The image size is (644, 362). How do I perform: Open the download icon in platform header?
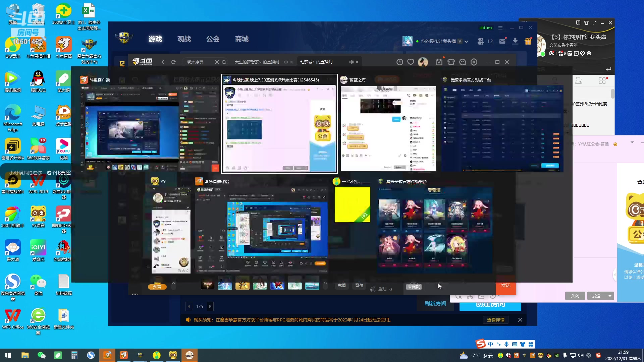click(x=515, y=41)
